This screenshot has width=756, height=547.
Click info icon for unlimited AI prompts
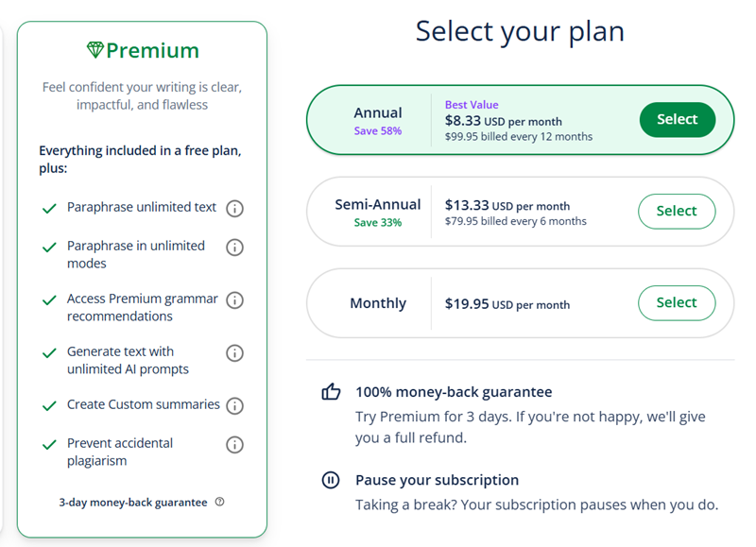(x=235, y=353)
